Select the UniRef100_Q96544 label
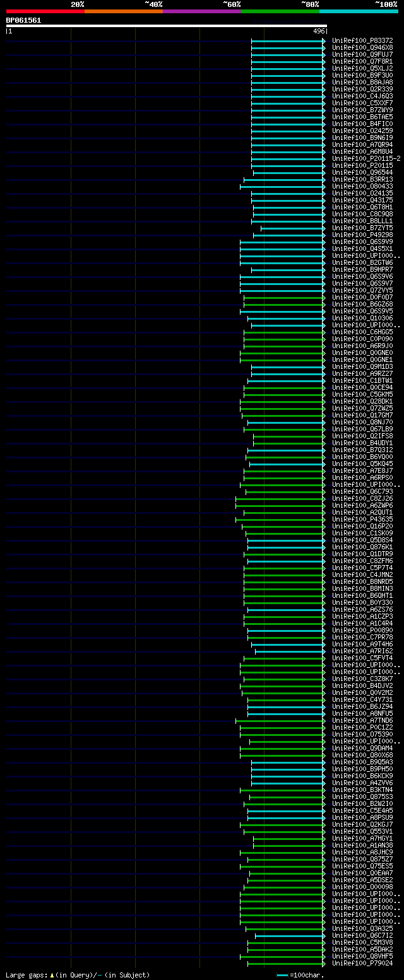This screenshot has height=980, width=404. coord(362,173)
